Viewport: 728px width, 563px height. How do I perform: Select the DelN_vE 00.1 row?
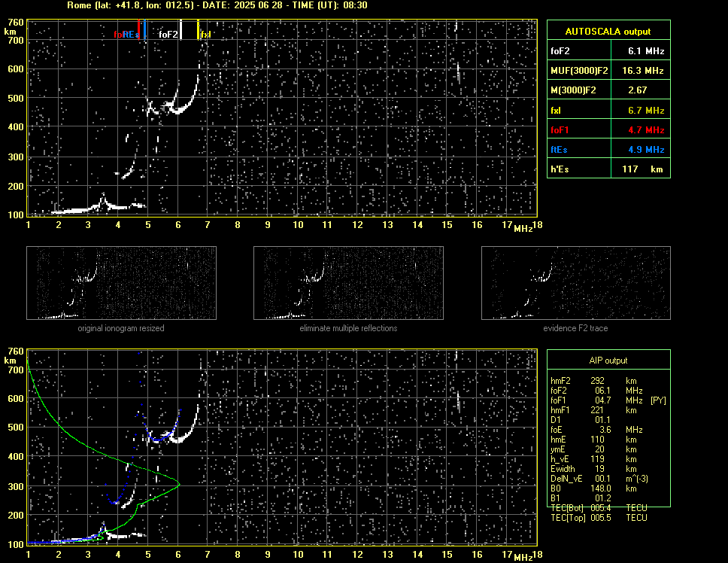[x=599, y=479]
